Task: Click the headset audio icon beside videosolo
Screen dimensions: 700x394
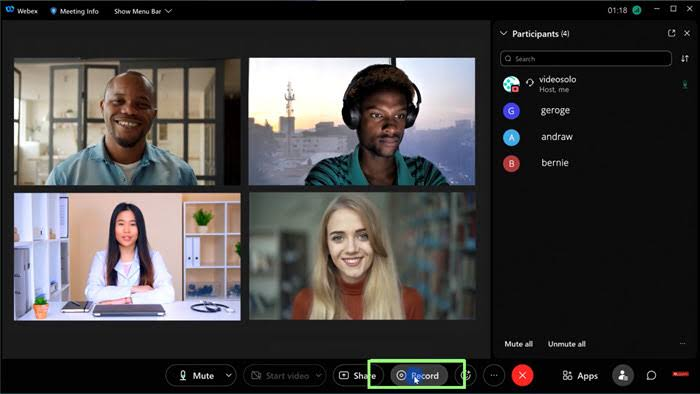Action: coord(529,83)
